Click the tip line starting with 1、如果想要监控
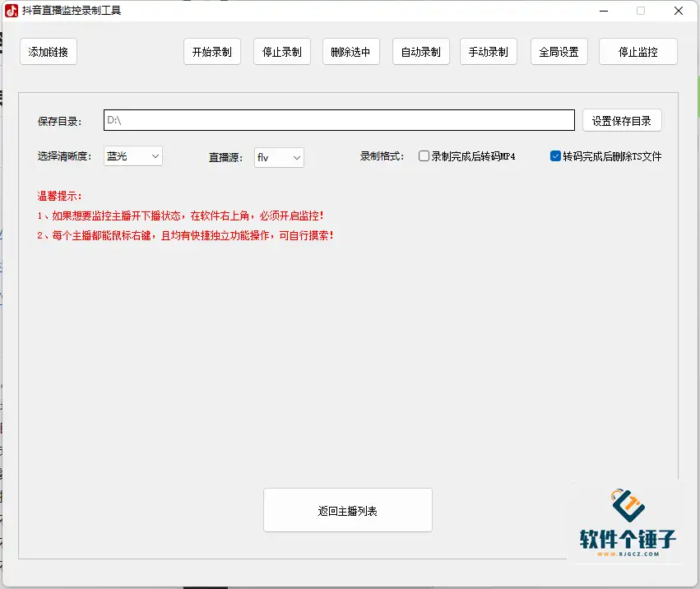Viewport: 700px width, 589px height. pyautogui.click(x=181, y=216)
